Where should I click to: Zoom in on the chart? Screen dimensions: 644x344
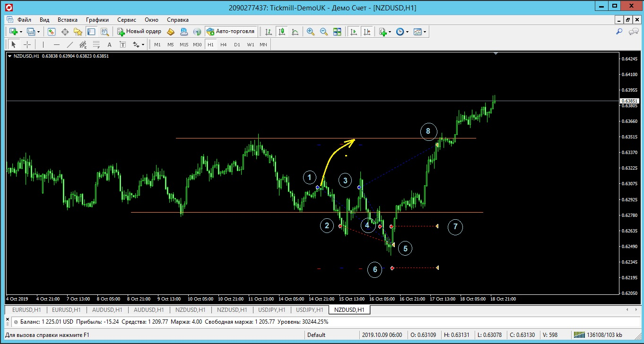tap(311, 32)
